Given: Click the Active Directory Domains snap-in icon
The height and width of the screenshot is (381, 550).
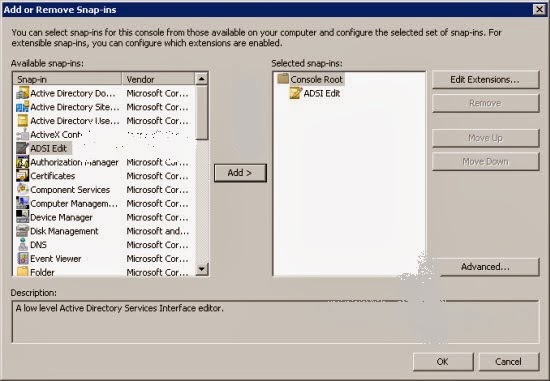Looking at the screenshot, I should [x=23, y=93].
